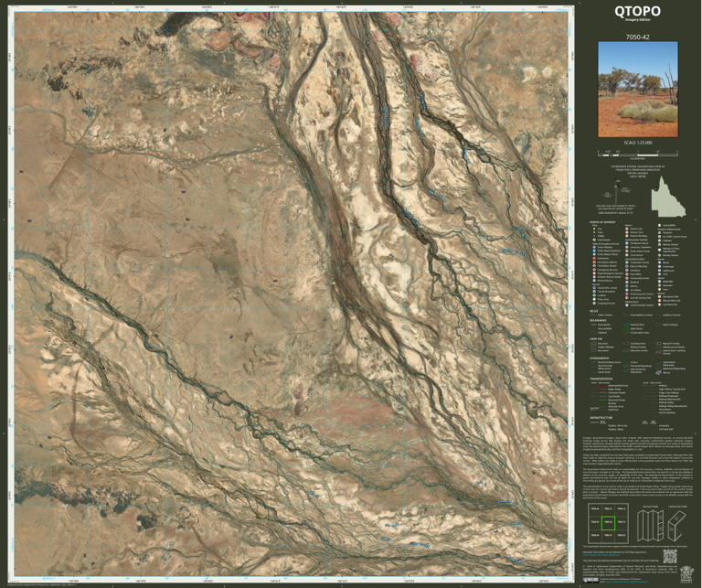Click the INFRASTRUCTURE legend heading
The height and width of the screenshot is (588, 702).
pos(601,417)
